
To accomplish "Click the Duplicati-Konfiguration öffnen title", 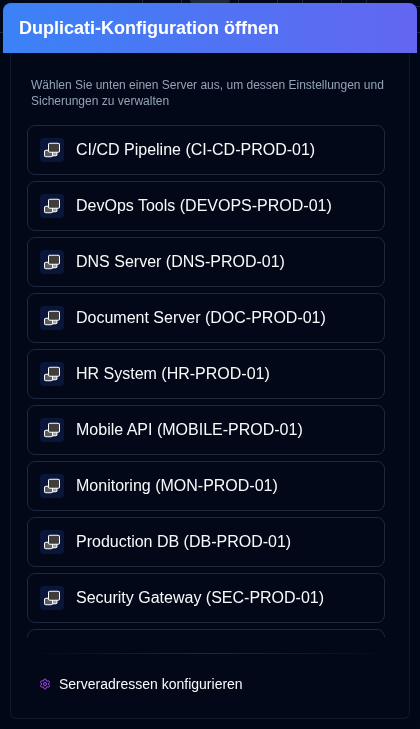I will 149,28.
